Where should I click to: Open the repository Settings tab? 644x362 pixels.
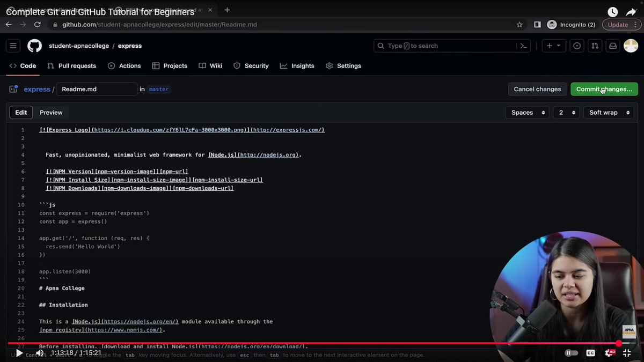click(343, 66)
